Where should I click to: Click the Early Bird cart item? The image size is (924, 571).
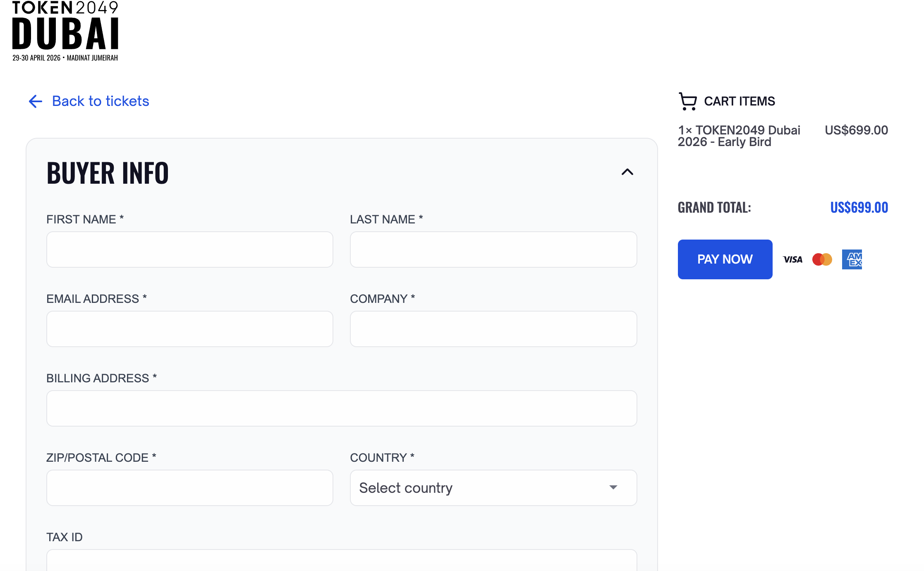[739, 136]
